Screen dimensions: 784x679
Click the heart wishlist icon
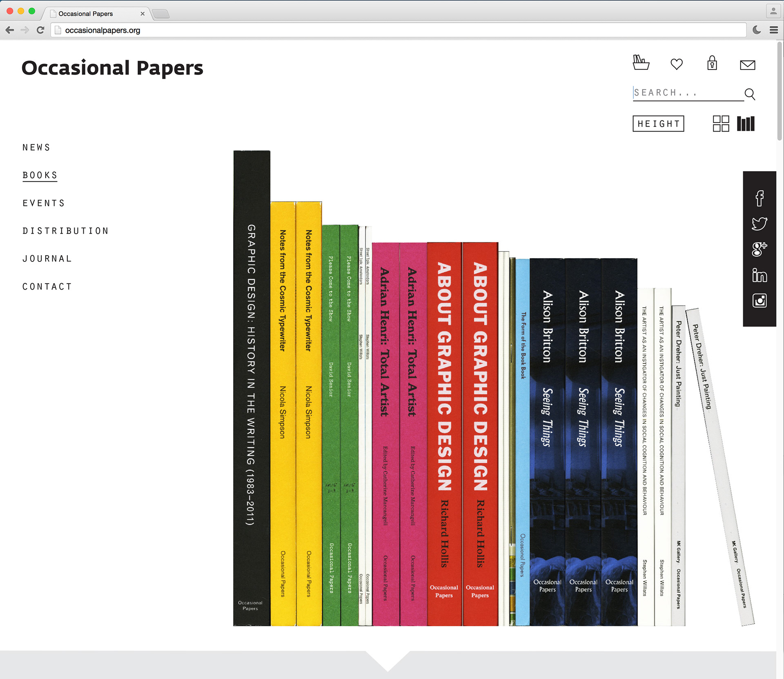point(676,64)
